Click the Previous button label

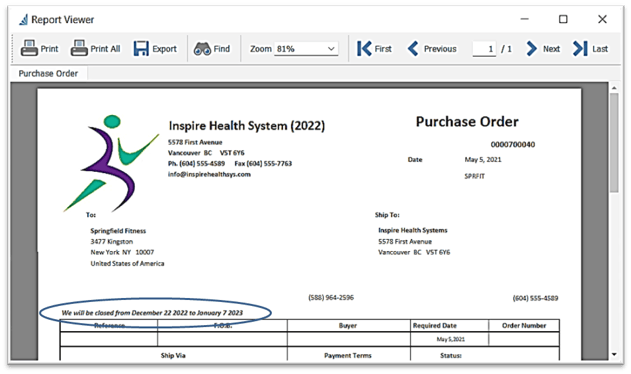point(440,49)
